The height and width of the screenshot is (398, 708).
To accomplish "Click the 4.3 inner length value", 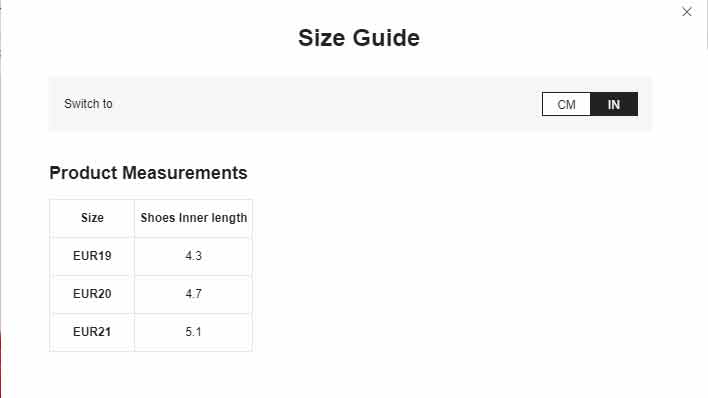I will pos(193,256).
